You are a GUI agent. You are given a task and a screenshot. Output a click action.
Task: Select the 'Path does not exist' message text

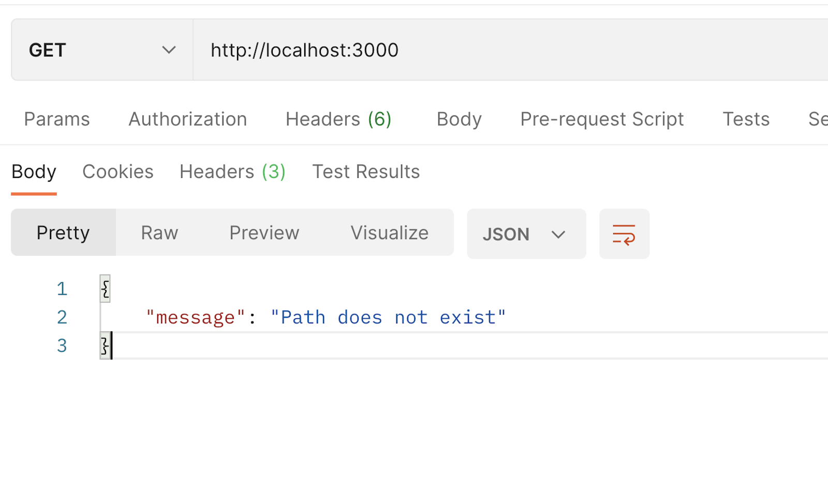pos(389,317)
